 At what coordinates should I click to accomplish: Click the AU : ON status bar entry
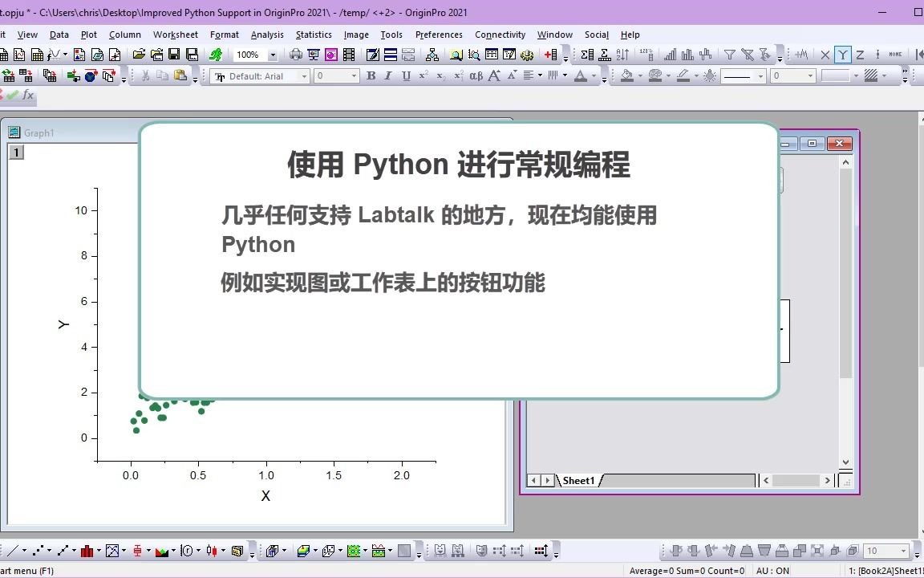(x=772, y=570)
